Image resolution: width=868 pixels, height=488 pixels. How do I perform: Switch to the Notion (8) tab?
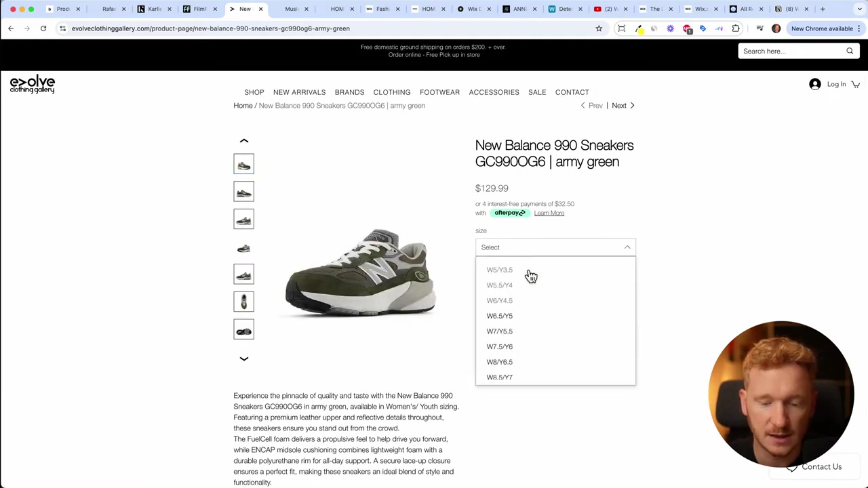point(791,9)
